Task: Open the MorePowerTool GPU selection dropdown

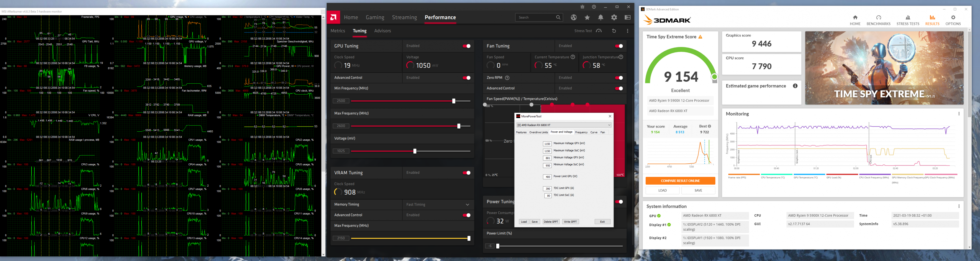Action: [564, 125]
